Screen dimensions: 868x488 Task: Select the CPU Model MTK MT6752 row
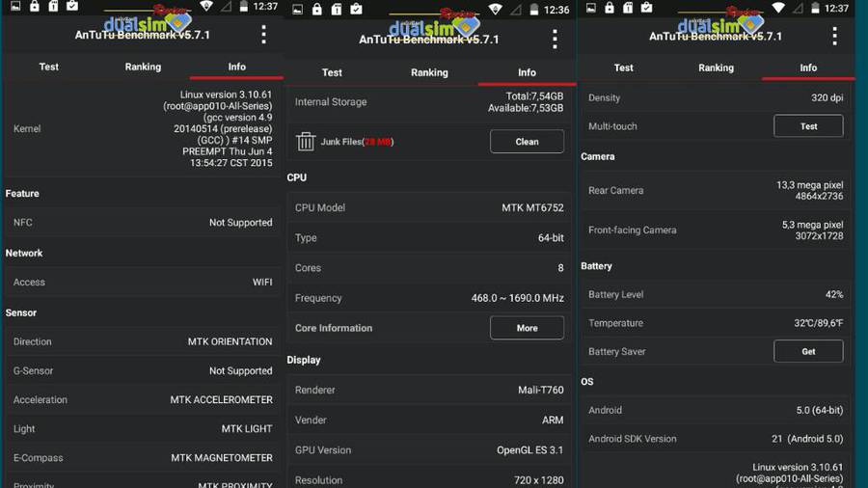[429, 207]
